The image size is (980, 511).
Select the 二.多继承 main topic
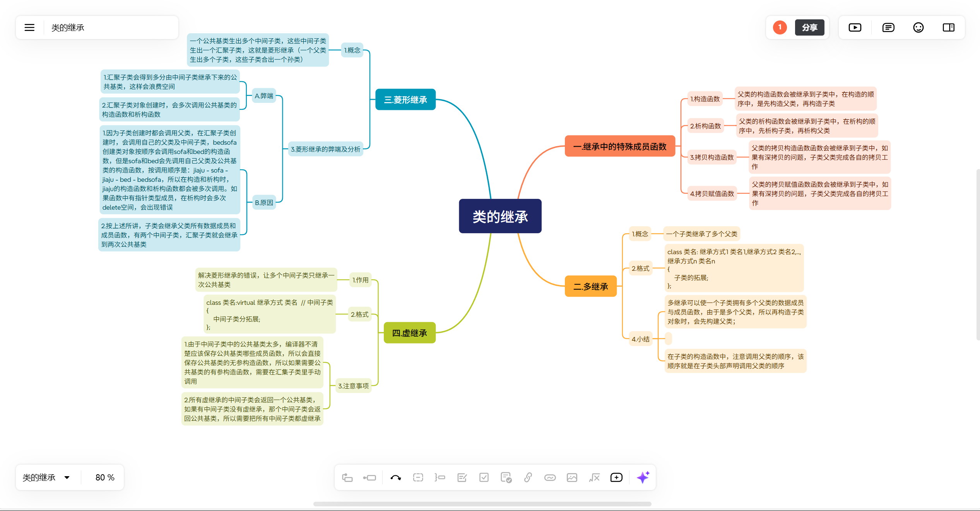pyautogui.click(x=591, y=286)
